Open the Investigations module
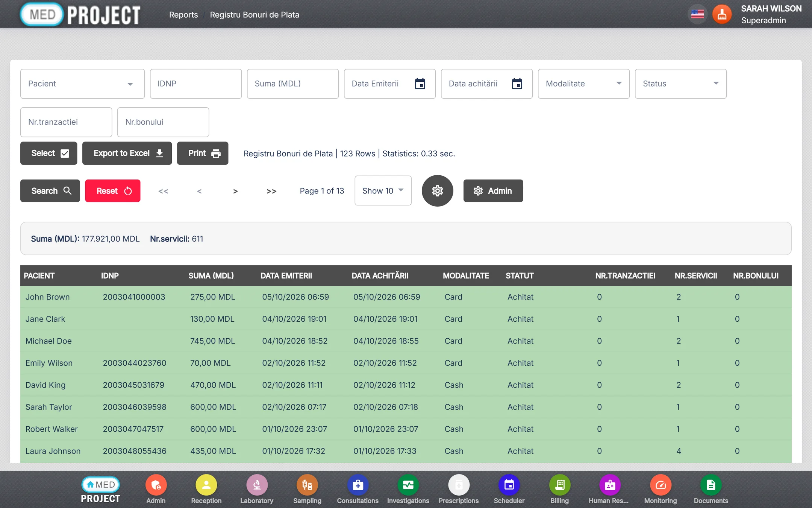Screen dimensions: 812x508 point(408,489)
